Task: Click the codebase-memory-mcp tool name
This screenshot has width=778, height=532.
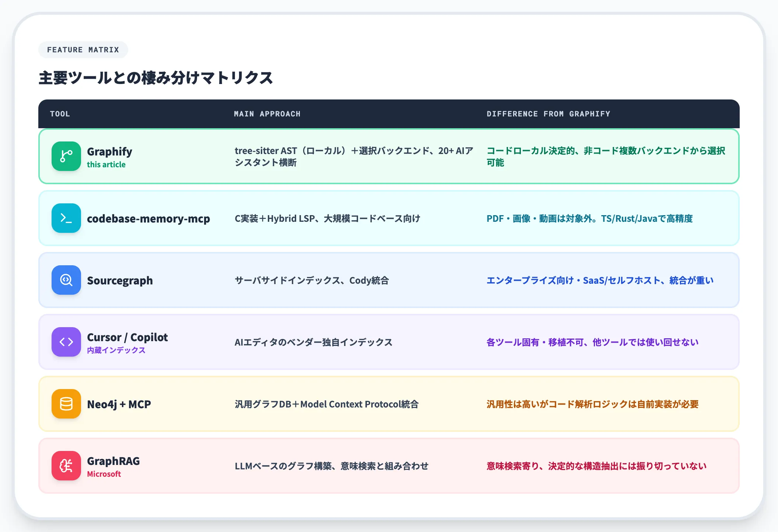Action: [148, 218]
